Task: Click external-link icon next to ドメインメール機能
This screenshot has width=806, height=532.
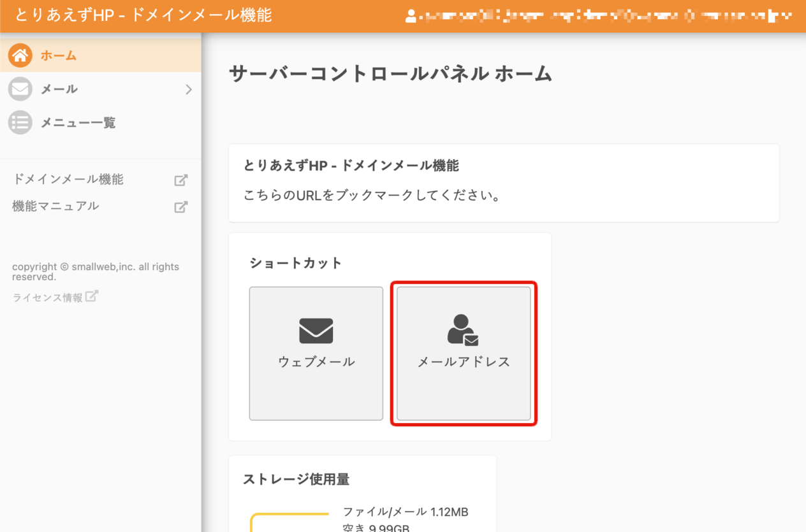Action: (x=181, y=180)
